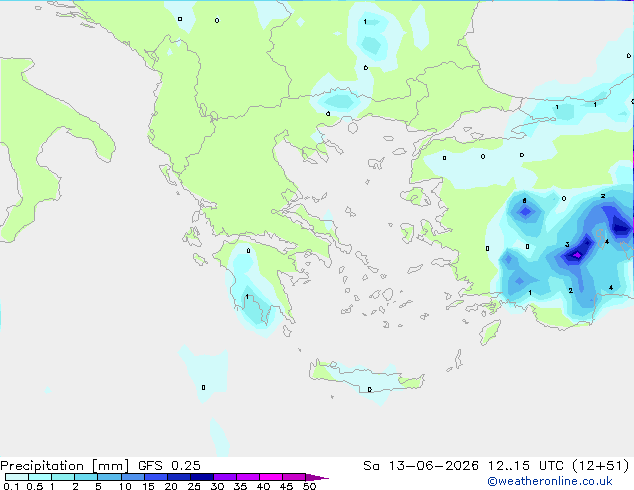
Task: Click the legend value label '35'
Action: coord(240,486)
